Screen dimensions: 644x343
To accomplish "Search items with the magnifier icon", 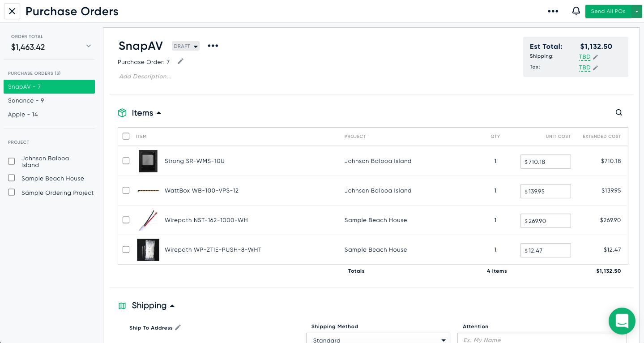I will [619, 112].
